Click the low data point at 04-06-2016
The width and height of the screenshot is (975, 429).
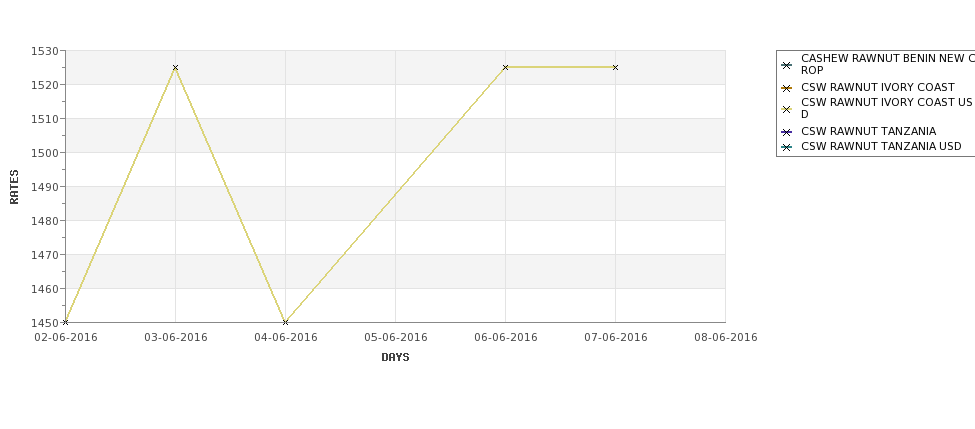[x=285, y=322]
